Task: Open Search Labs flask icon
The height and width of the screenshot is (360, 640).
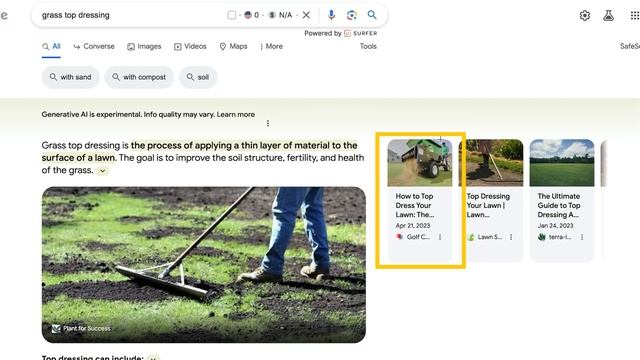Action: click(x=608, y=16)
